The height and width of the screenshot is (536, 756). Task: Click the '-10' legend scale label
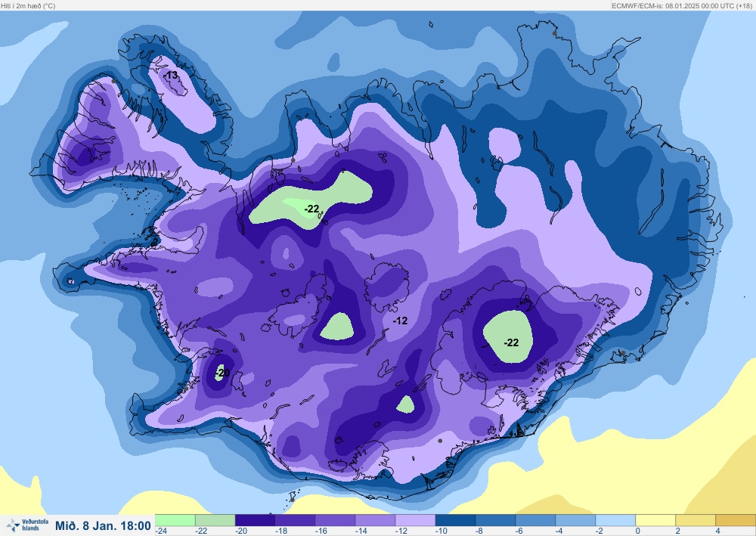point(442,531)
